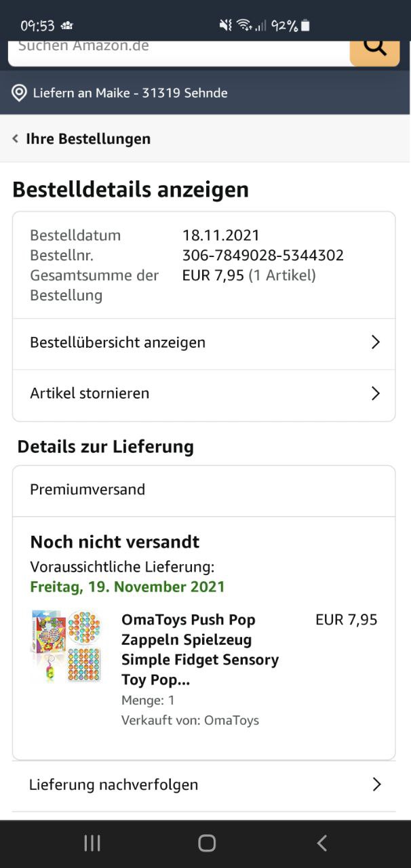
Task: Open Lieferung nachverfolgen chevron
Action: click(376, 785)
